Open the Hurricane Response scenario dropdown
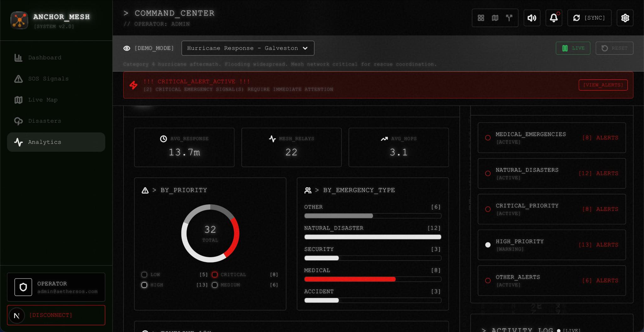 point(248,48)
